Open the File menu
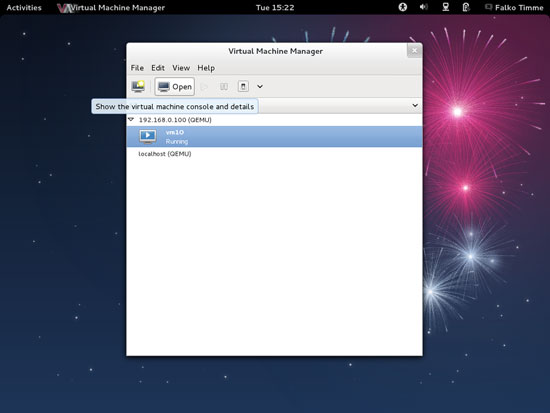The width and height of the screenshot is (550, 413). (137, 68)
